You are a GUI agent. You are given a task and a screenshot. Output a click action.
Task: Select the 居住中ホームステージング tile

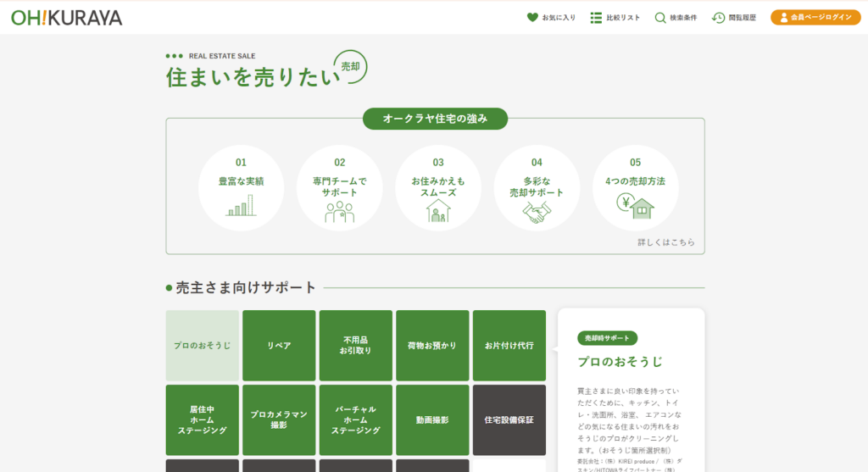(x=202, y=420)
